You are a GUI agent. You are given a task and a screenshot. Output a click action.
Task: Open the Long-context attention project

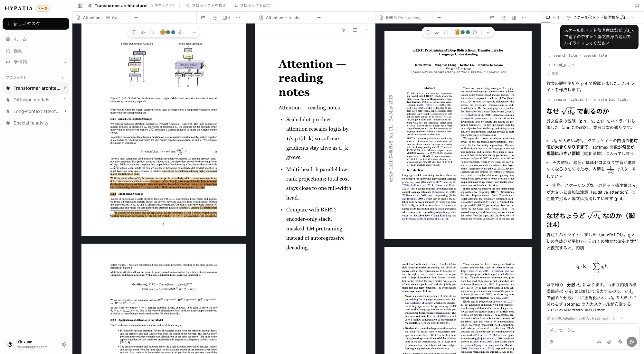(36, 111)
